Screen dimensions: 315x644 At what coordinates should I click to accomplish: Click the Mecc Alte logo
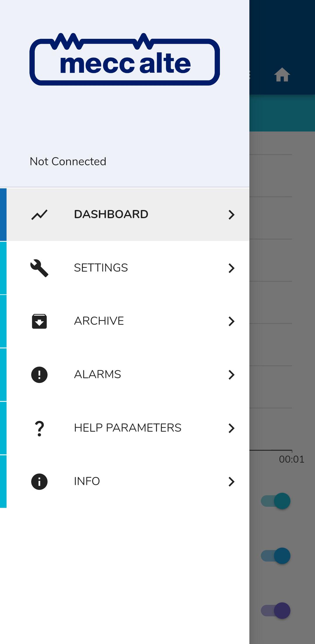(x=125, y=60)
